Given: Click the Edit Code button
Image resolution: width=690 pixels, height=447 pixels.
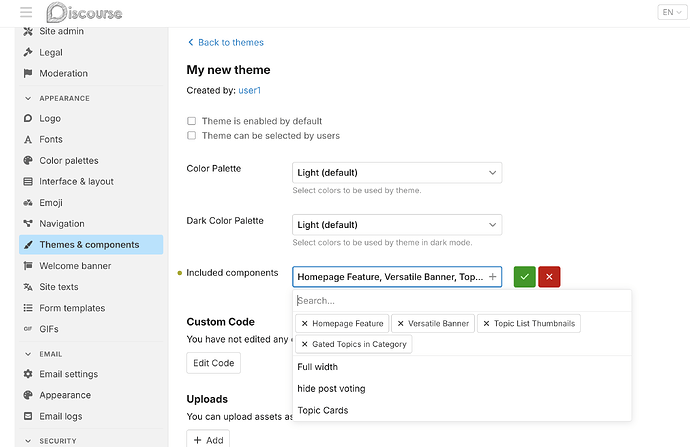Looking at the screenshot, I should [x=213, y=363].
